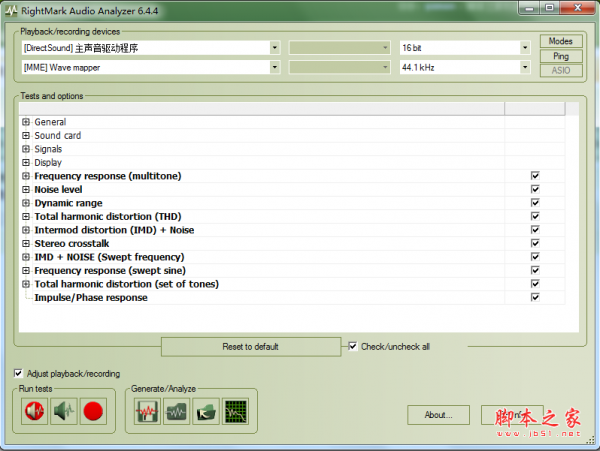Click the generate WAV waveform save icon
The height and width of the screenshot is (451, 600).
coord(147,411)
